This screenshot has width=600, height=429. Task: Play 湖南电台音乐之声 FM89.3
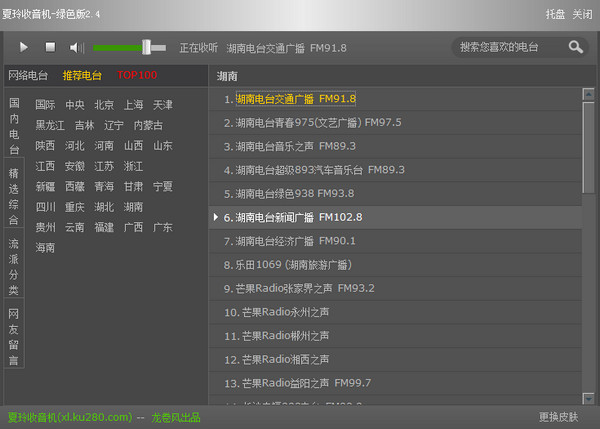[x=290, y=146]
